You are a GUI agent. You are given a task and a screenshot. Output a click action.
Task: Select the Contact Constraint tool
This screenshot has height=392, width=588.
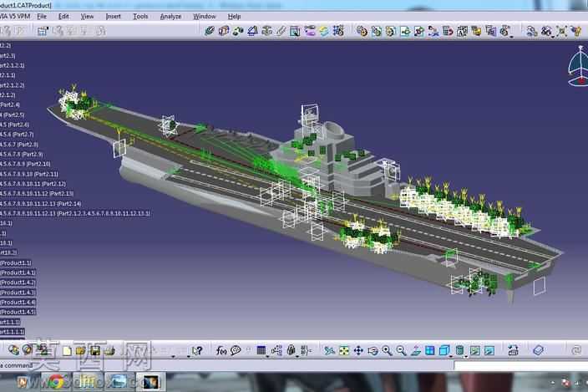pos(224,31)
